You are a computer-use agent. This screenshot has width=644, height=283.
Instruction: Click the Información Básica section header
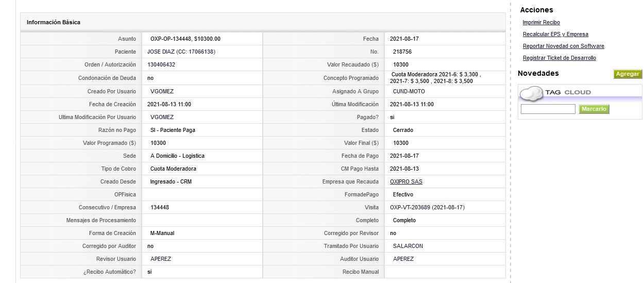tap(263, 23)
